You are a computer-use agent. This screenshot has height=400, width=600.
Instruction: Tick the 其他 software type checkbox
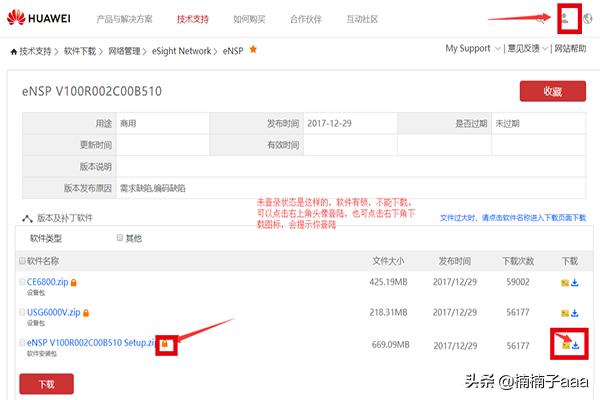tap(120, 238)
